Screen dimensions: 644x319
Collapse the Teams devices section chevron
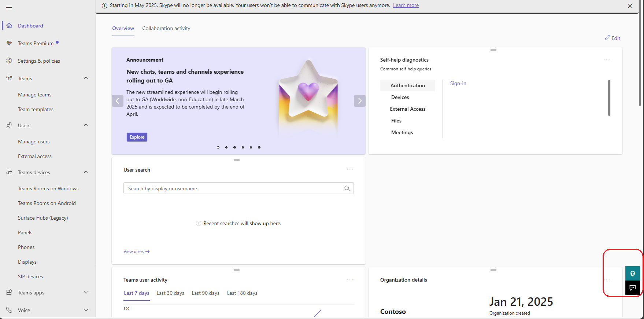(x=86, y=172)
